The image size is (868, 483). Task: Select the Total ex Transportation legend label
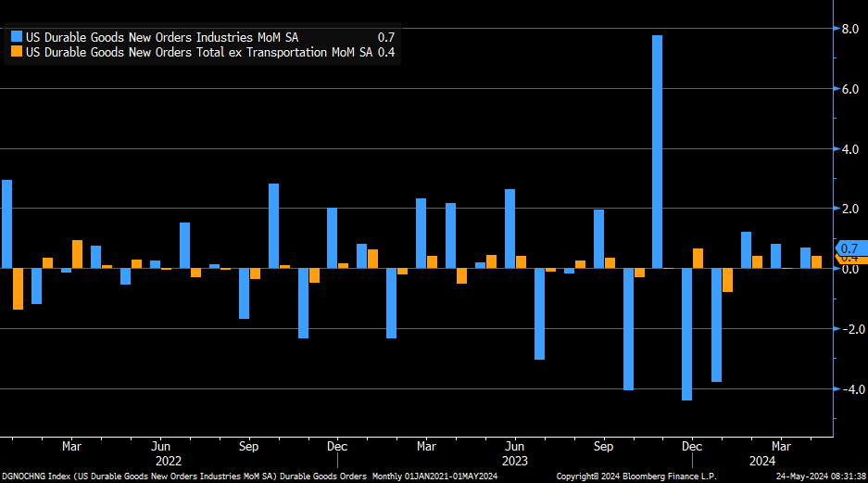click(x=198, y=53)
